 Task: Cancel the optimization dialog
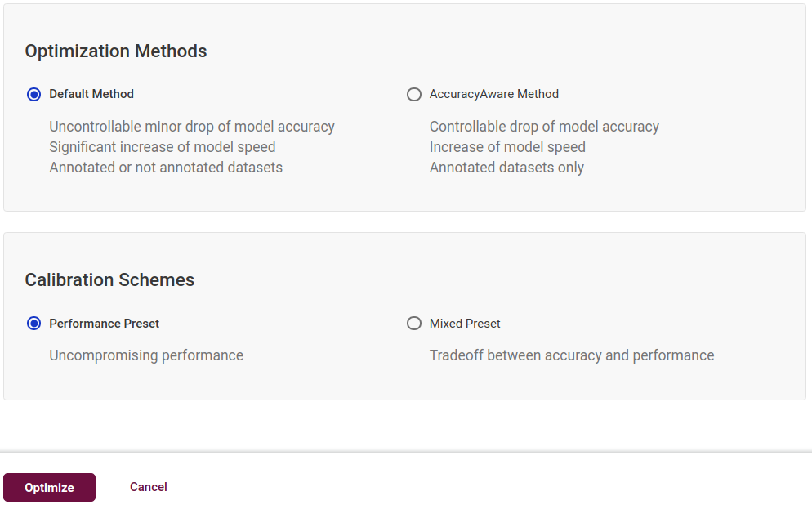149,487
